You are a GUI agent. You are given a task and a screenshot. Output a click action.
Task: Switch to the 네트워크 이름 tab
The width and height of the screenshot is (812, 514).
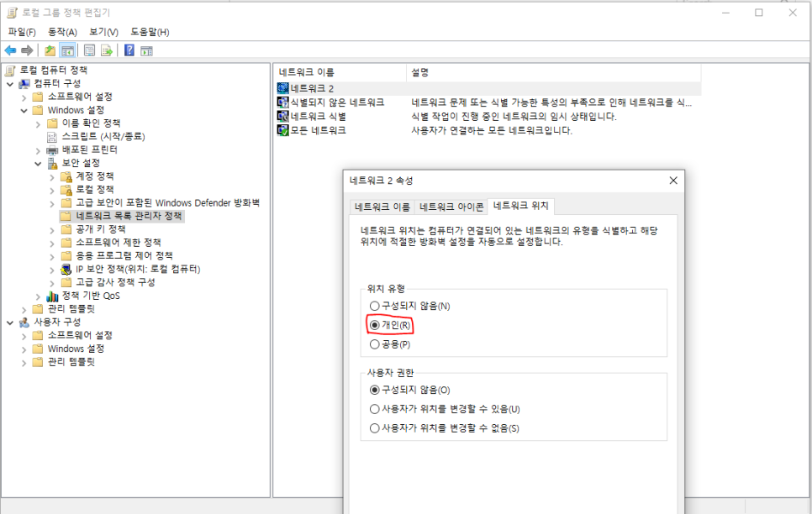click(x=382, y=207)
